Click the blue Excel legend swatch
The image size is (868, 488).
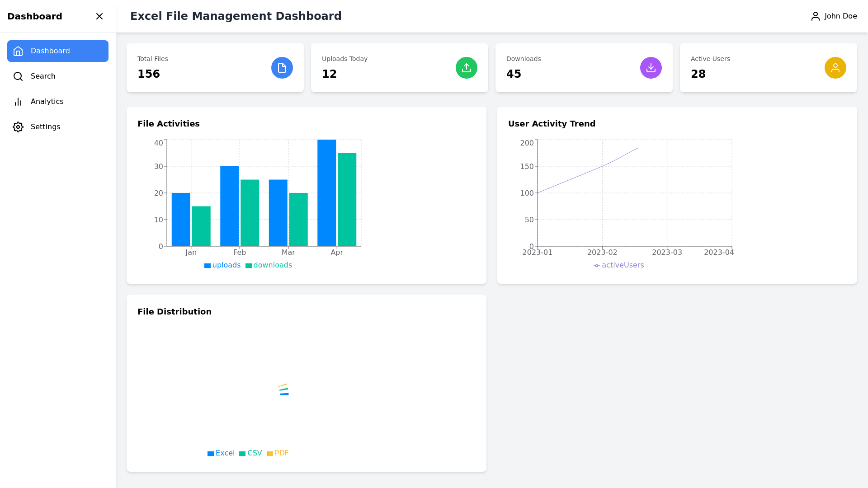click(211, 454)
